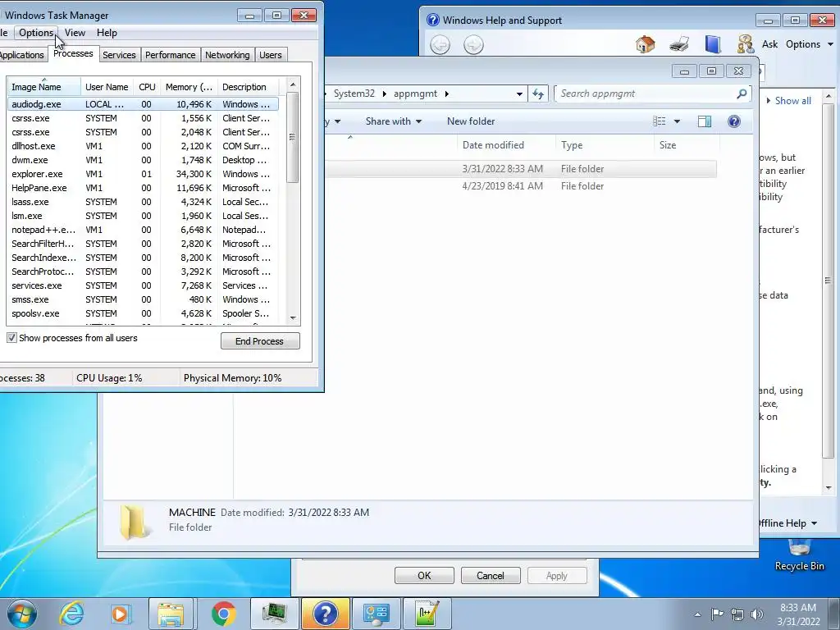Expand the System32 breadcrumb arrow
This screenshot has width=840, height=630.
[x=384, y=94]
